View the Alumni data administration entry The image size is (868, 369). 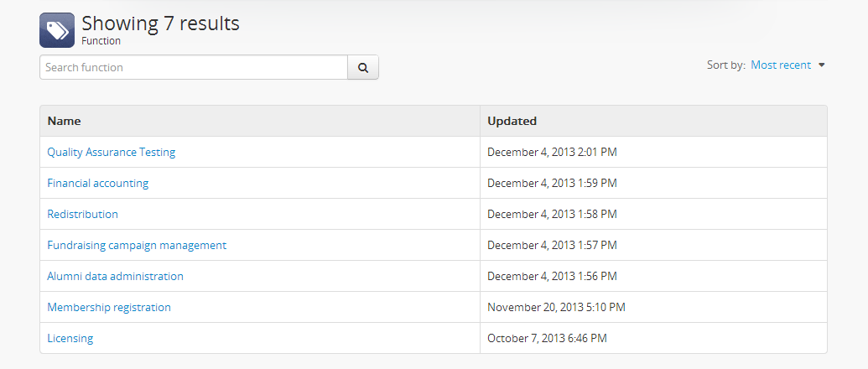(115, 276)
